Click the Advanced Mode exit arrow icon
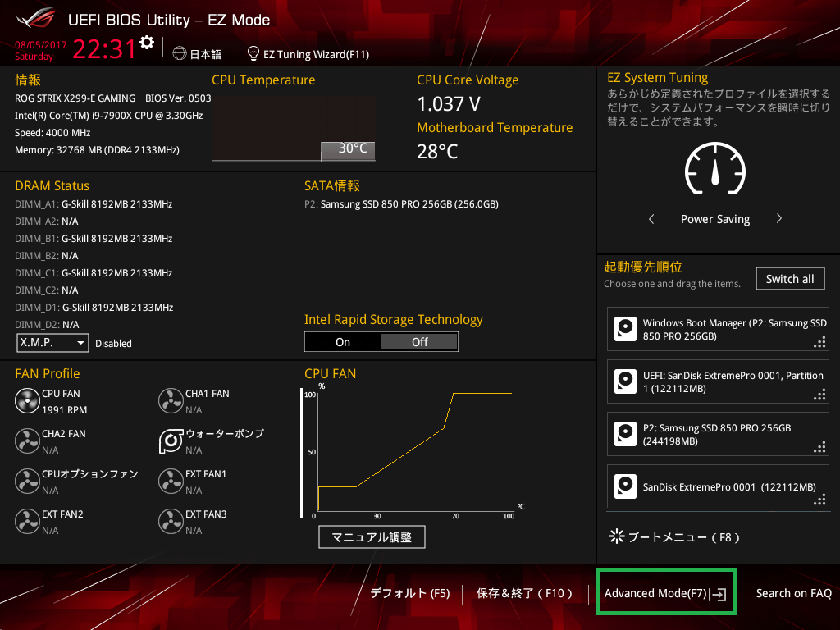The image size is (840, 630). click(x=718, y=594)
